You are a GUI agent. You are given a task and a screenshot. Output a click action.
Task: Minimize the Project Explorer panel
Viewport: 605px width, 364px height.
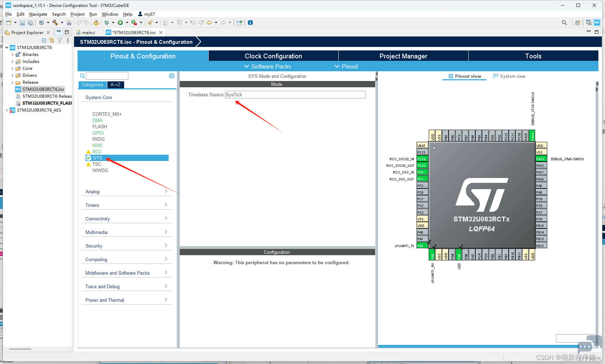(x=59, y=32)
